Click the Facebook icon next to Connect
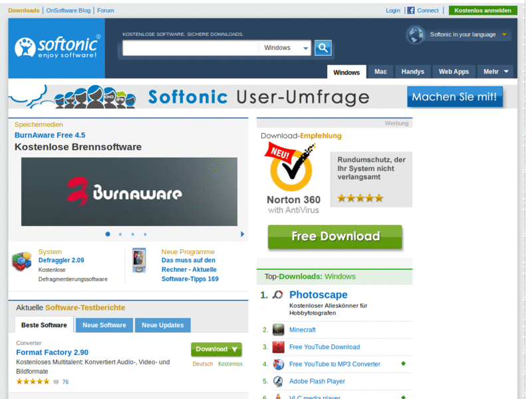This screenshot has width=532, height=399. (x=411, y=11)
